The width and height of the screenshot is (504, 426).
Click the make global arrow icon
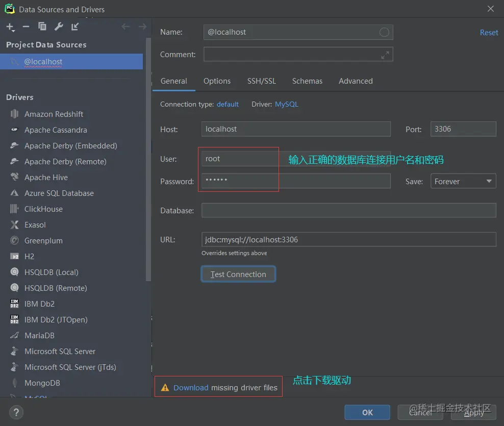point(75,27)
